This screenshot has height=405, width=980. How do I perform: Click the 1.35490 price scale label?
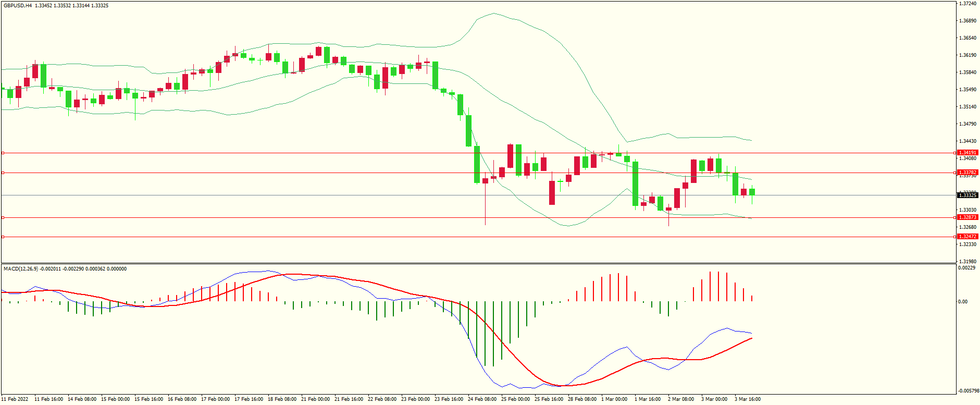(x=967, y=90)
